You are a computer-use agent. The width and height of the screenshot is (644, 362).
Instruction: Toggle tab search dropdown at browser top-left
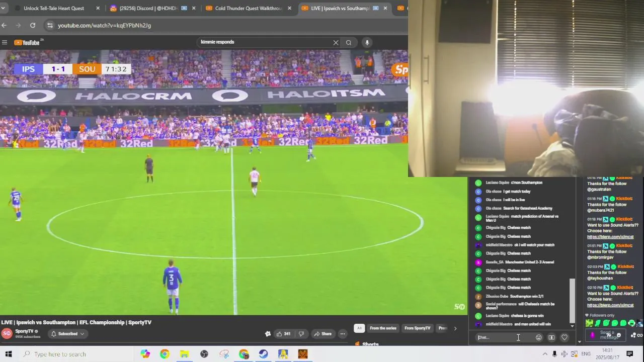[x=4, y=8]
